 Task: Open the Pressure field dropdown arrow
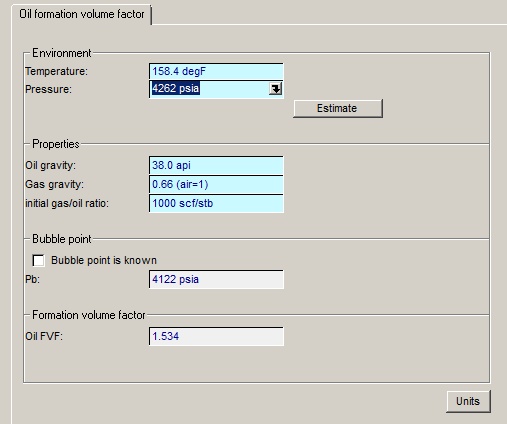pyautogui.click(x=275, y=89)
